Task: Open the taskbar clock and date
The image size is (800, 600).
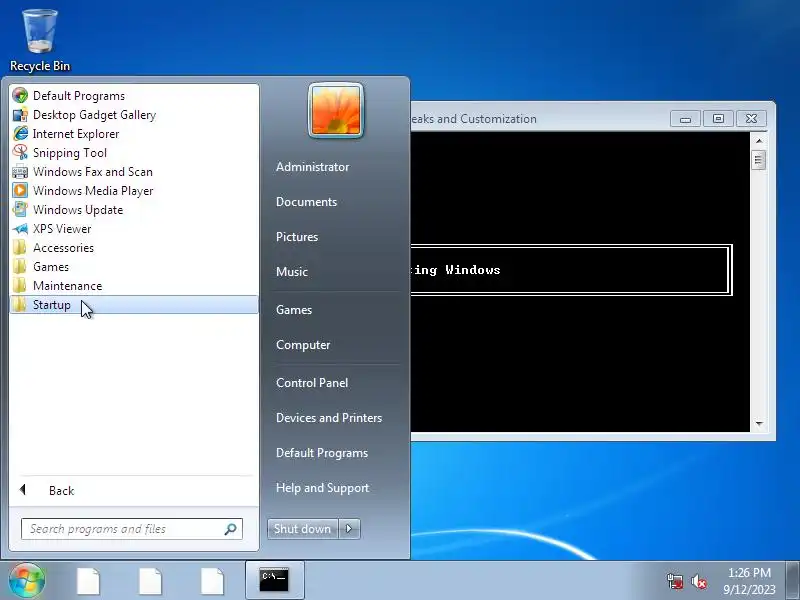Action: coord(749,581)
